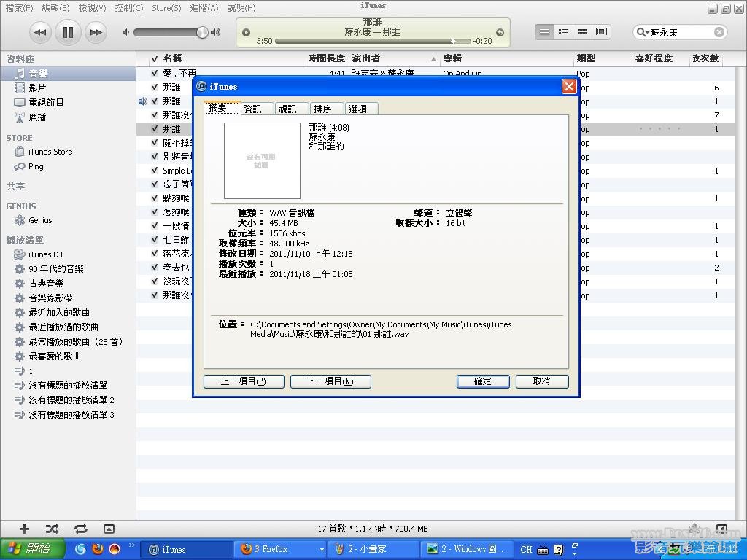Open the 控制 menu

click(128, 7)
